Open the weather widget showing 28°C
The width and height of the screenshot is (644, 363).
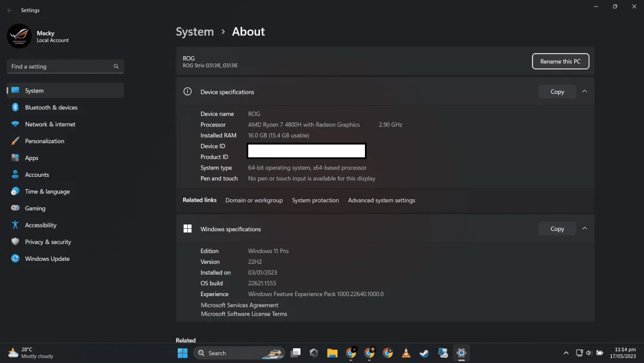tap(31, 353)
